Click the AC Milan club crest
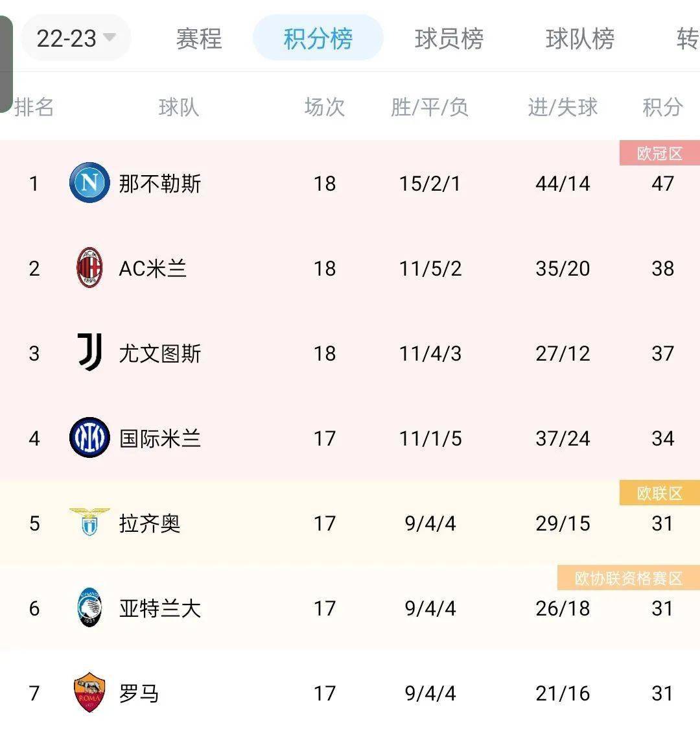Screen dimensions: 700x742 [89, 268]
